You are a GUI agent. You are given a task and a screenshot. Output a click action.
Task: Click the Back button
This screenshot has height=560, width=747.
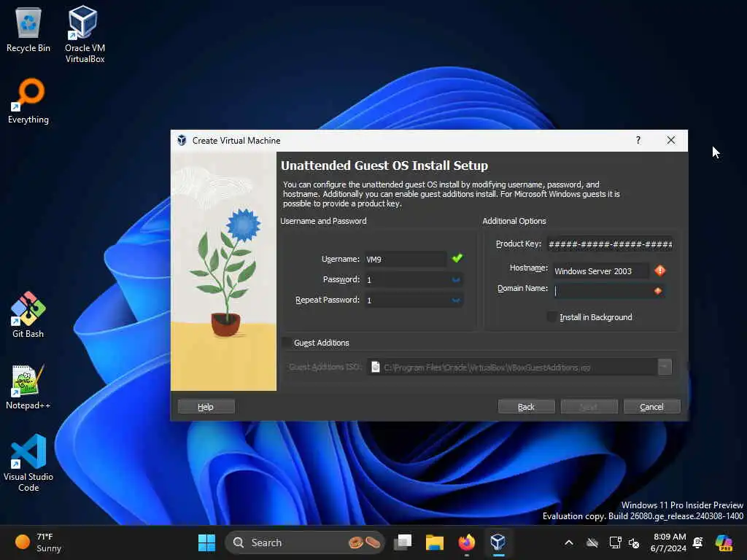tap(526, 407)
